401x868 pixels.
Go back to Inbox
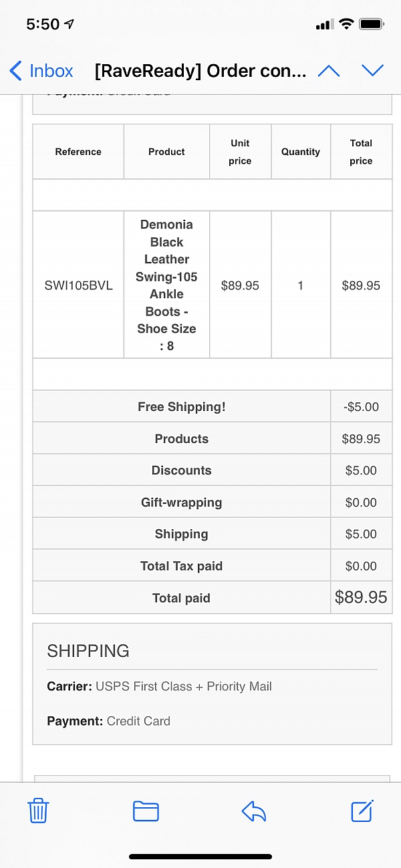point(41,71)
